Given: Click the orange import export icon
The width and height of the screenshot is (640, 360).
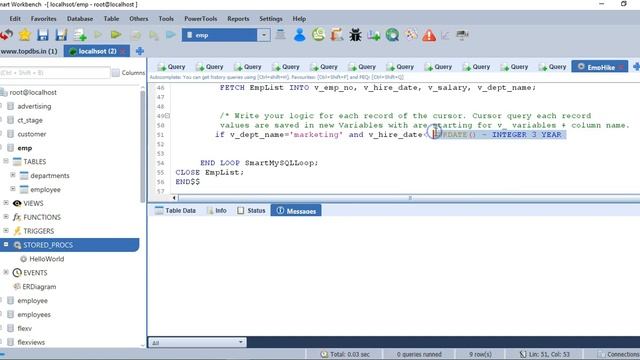Looking at the screenshot, I should [x=337, y=35].
